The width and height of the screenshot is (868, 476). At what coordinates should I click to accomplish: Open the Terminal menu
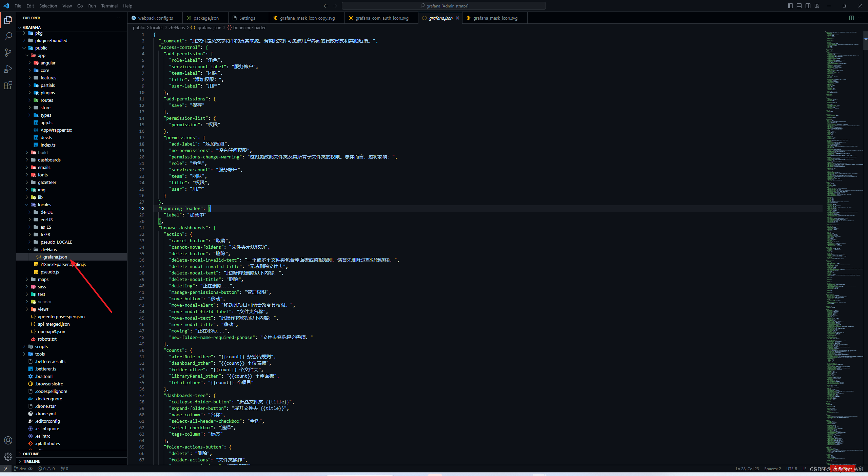(x=109, y=6)
